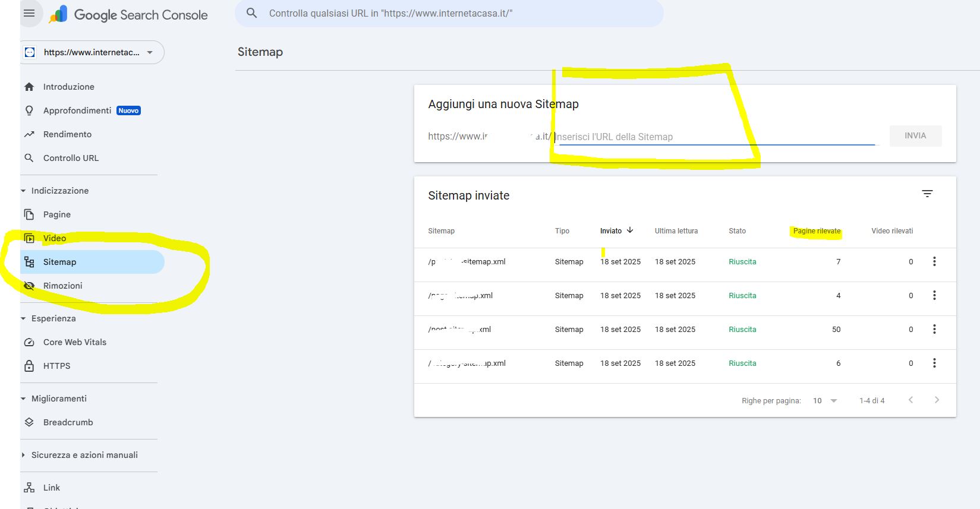The image size is (980, 509).
Task: Open Core Web Vitals report
Action: (x=75, y=342)
